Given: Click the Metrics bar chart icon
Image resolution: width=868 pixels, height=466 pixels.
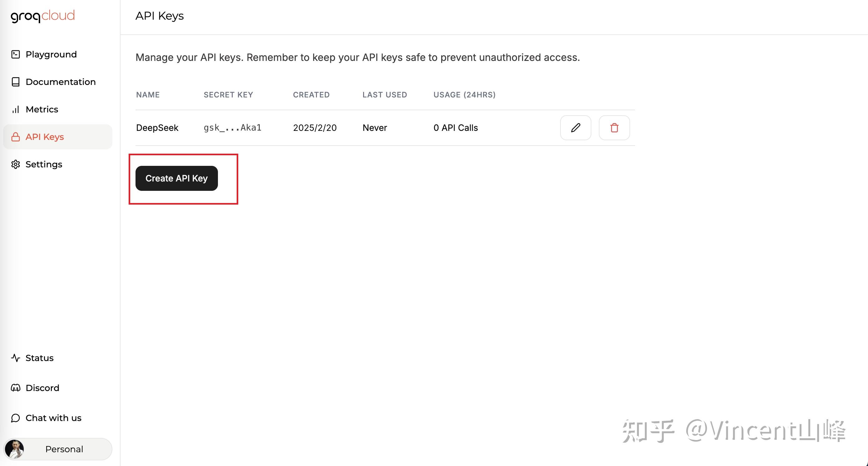Looking at the screenshot, I should 16,110.
